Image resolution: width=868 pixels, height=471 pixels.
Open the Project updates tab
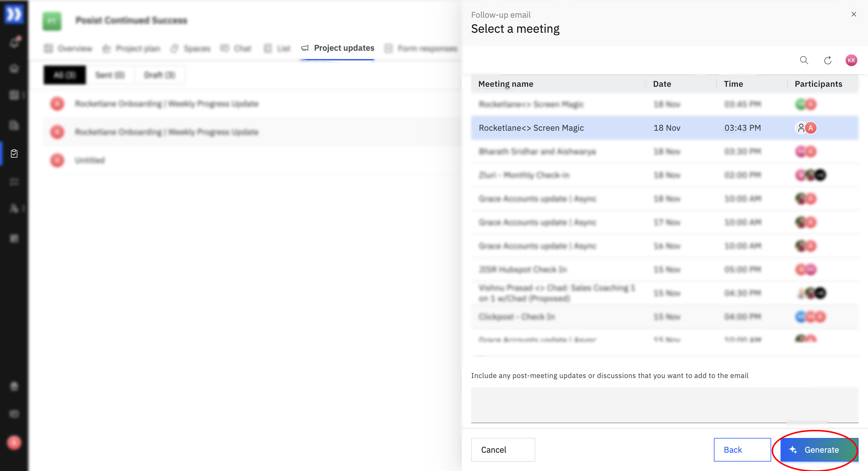pos(344,48)
